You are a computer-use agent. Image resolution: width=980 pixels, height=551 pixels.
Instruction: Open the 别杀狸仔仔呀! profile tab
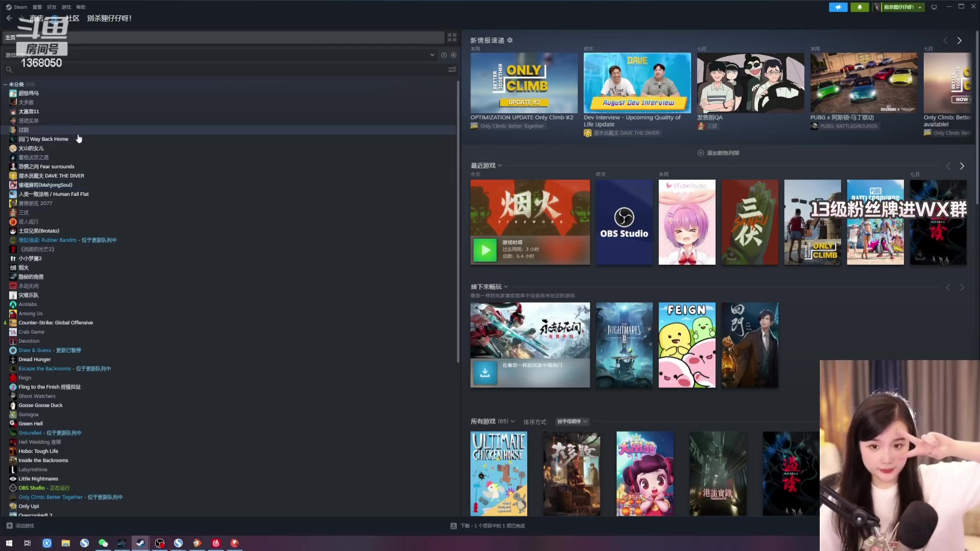109,18
